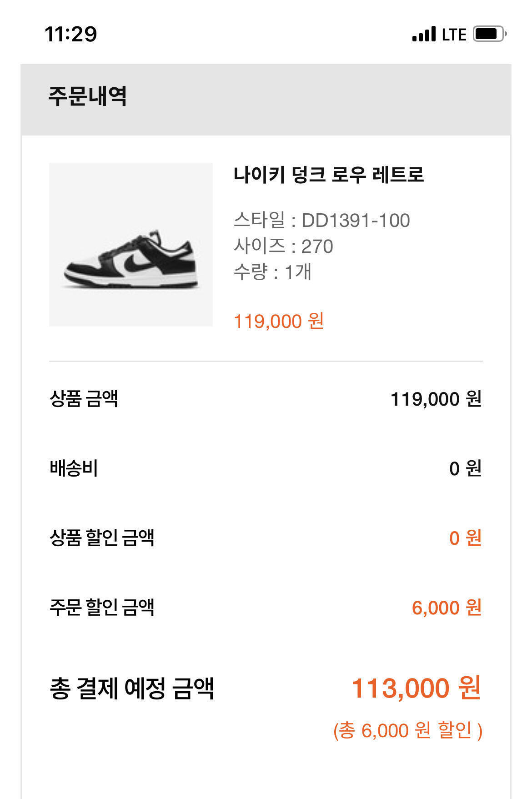The width and height of the screenshot is (532, 799).
Task: Tap the style code DD1391-100
Action: click(x=356, y=221)
